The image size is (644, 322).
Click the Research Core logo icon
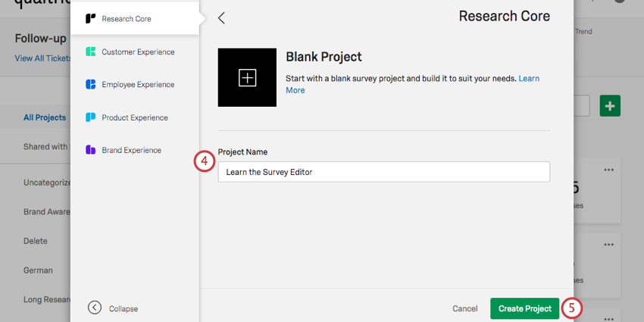coord(90,18)
